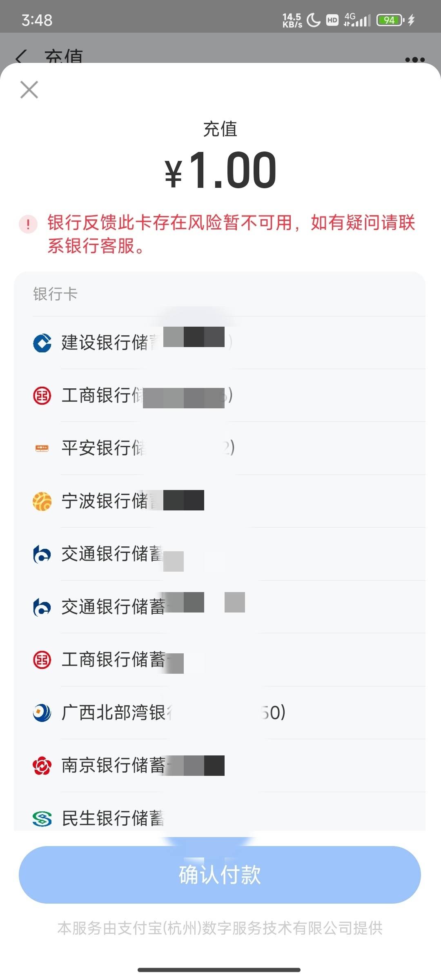Viewport: 441px width, 980px height.
Task: Close the recharge payment sheet
Action: [x=29, y=89]
